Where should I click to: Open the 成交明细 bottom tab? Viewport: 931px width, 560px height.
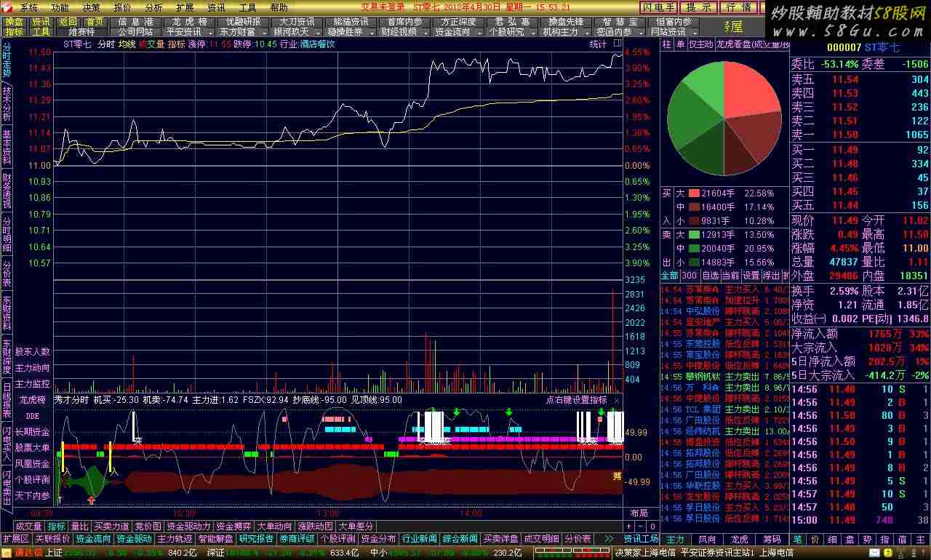click(541, 539)
